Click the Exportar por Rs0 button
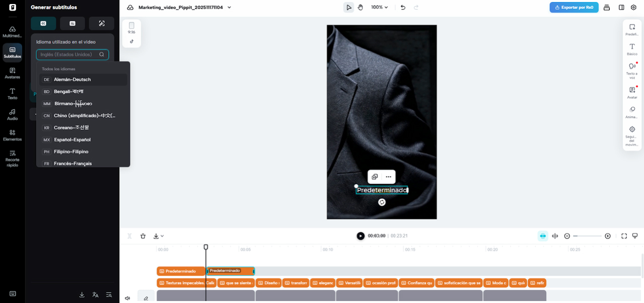This screenshot has height=303, width=644. click(574, 8)
